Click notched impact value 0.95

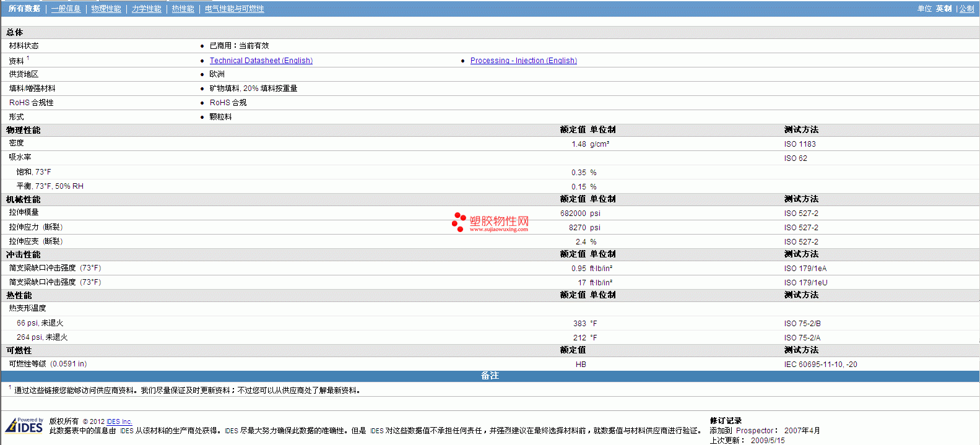(579, 269)
